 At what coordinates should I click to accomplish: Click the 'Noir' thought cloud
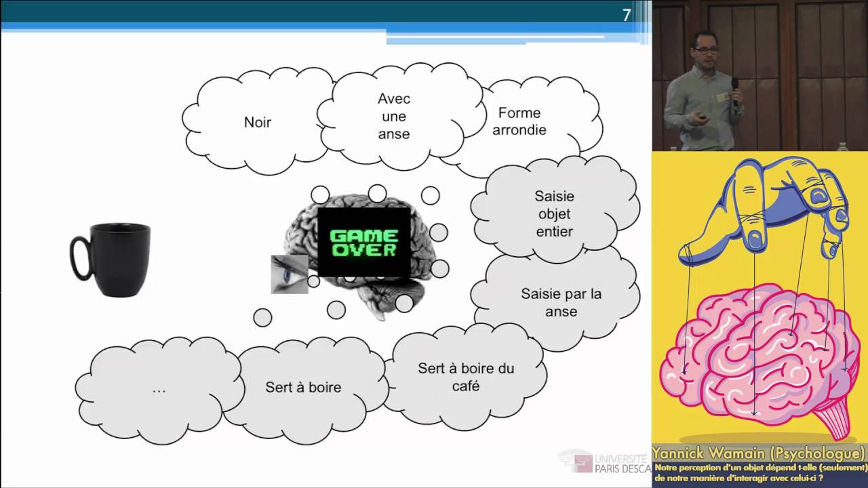(x=258, y=123)
